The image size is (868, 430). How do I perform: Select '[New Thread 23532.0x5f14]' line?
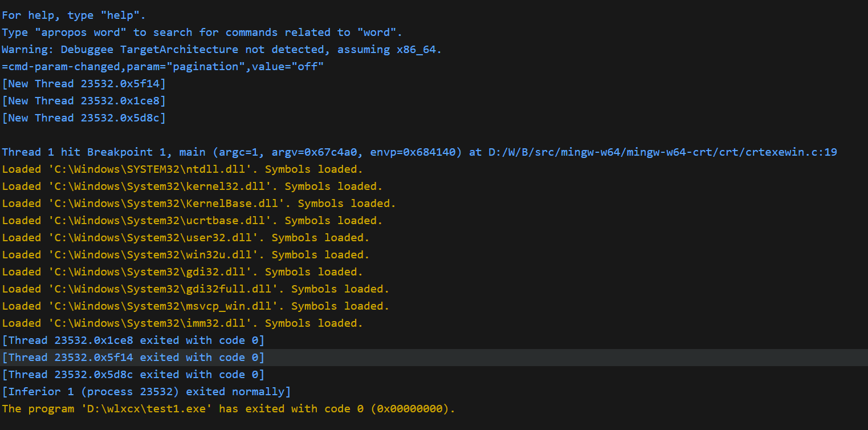[x=84, y=84]
